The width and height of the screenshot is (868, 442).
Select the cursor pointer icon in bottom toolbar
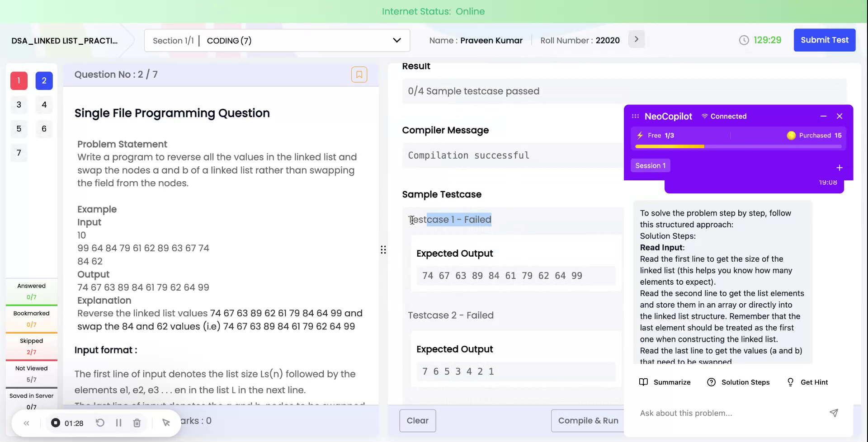click(166, 423)
